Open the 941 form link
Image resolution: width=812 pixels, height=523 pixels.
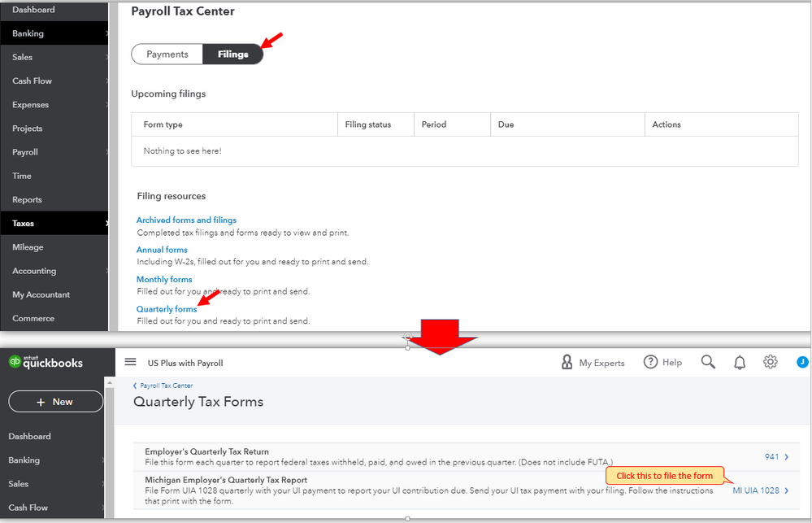[x=771, y=456]
